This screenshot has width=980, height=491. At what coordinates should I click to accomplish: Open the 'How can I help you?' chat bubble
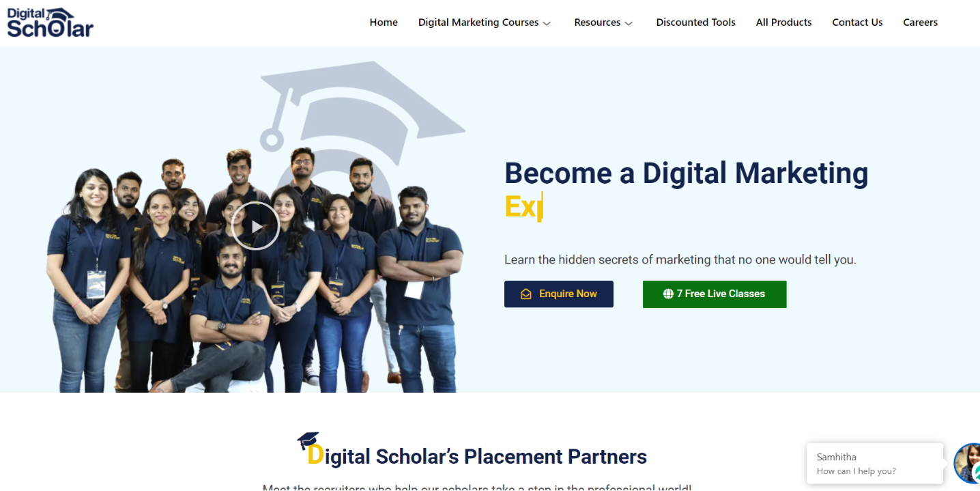[x=875, y=464]
